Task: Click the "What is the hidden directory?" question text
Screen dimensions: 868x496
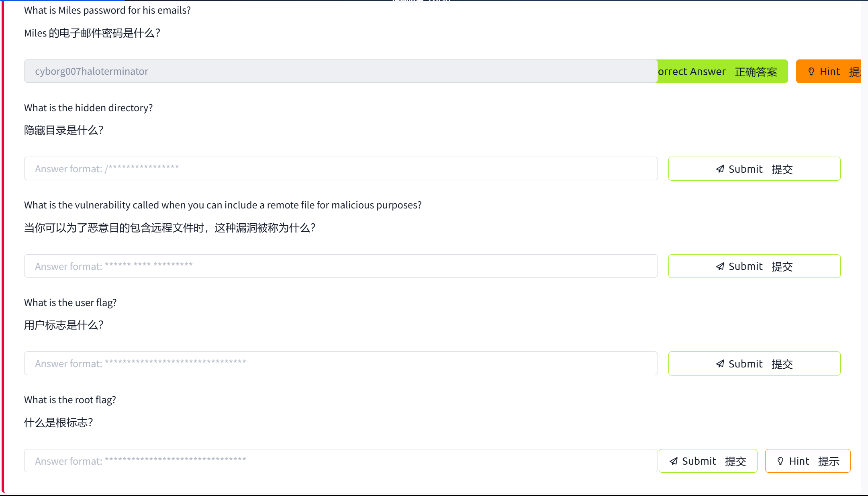Action: point(88,108)
